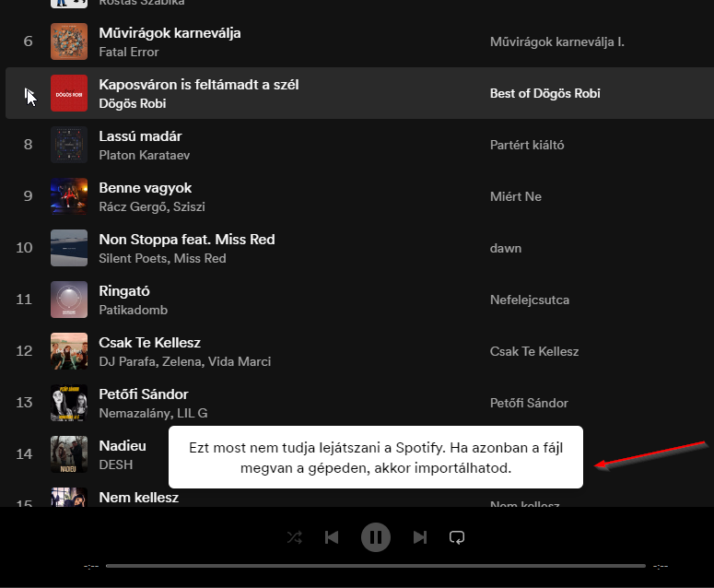Open artist Nemazalány
The width and height of the screenshot is (714, 588).
[135, 413]
